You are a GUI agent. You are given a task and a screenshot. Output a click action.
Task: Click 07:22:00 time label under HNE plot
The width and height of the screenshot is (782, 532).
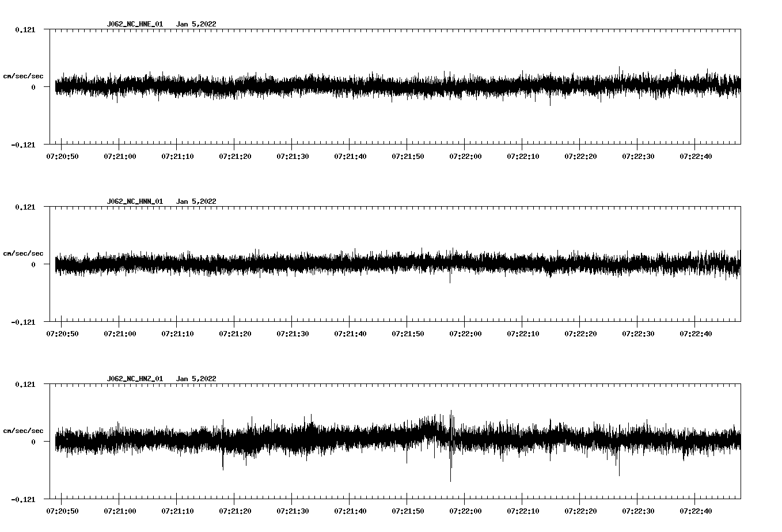pos(465,156)
